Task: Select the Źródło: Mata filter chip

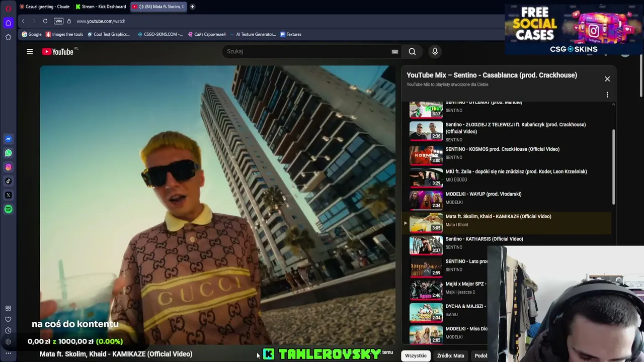Action: (x=451, y=355)
